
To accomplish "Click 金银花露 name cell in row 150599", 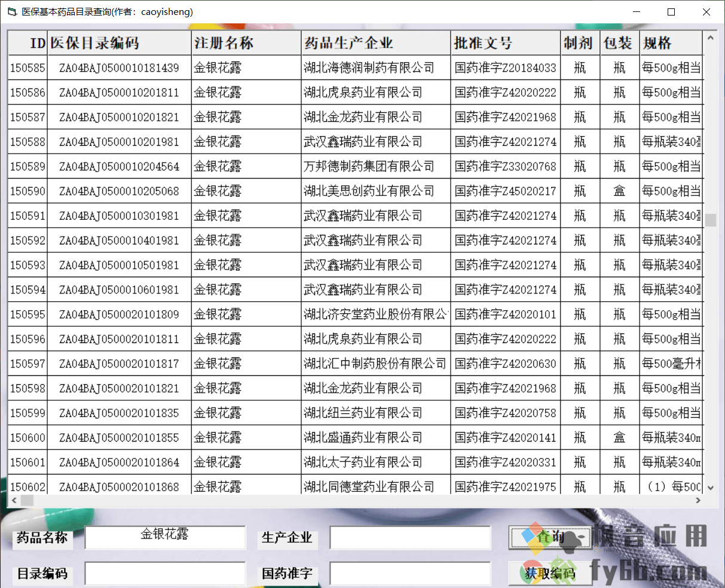I will pyautogui.click(x=247, y=413).
